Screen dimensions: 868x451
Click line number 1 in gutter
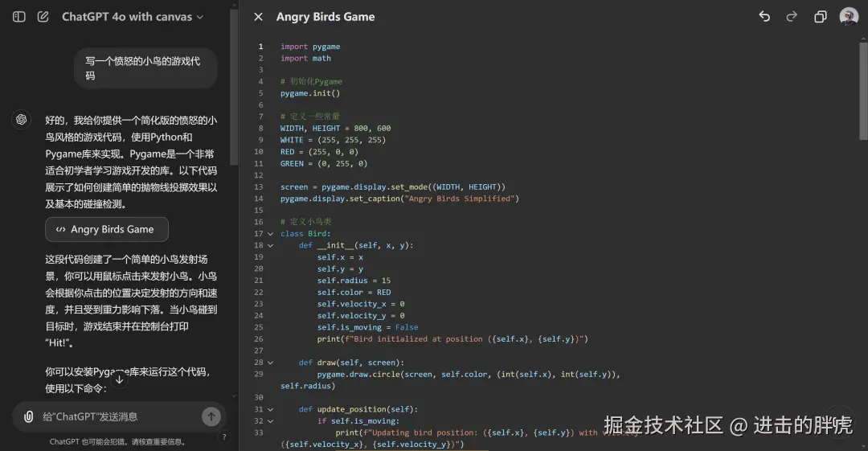coord(260,47)
